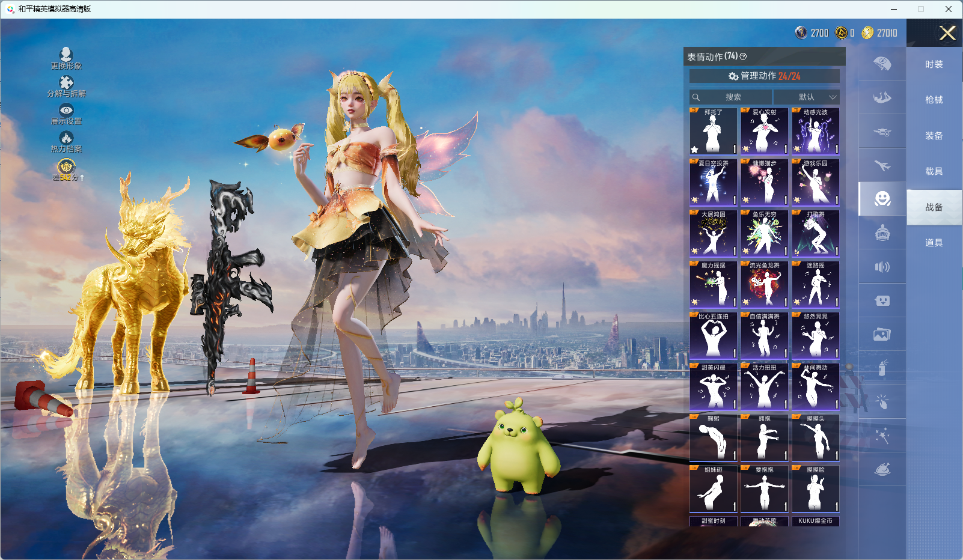This screenshot has width=963, height=560.
Task: Select the 活力扭扭 emote thumbnail
Action: (x=765, y=386)
